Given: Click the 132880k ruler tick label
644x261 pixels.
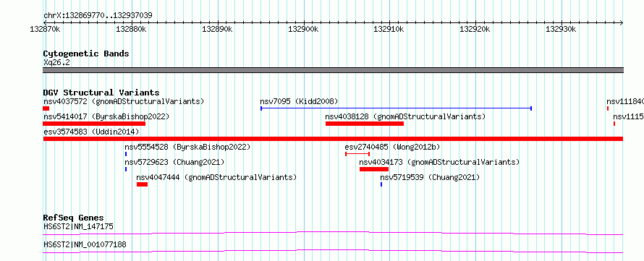Looking at the screenshot, I should click(x=132, y=29).
